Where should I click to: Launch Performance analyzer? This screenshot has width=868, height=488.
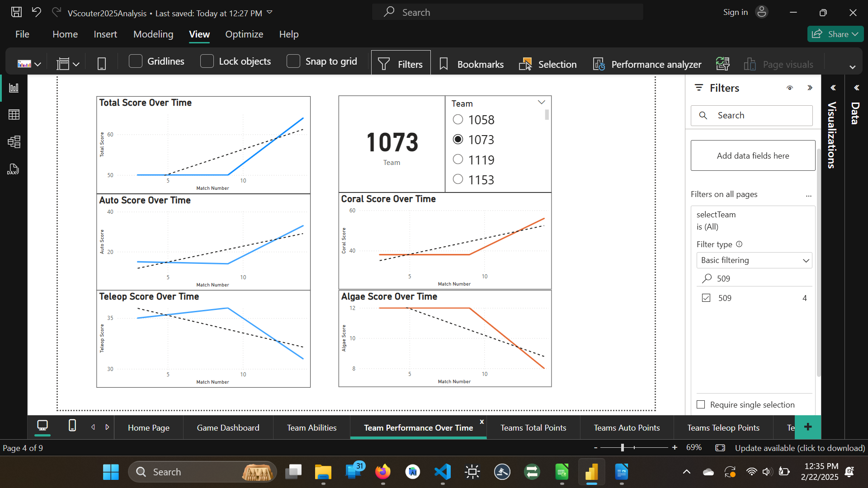[x=647, y=64]
